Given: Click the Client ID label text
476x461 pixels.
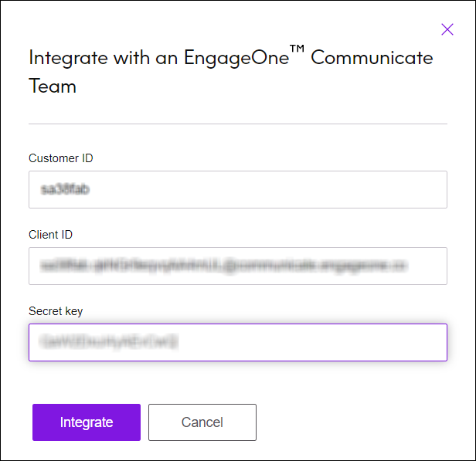Looking at the screenshot, I should click(51, 235).
